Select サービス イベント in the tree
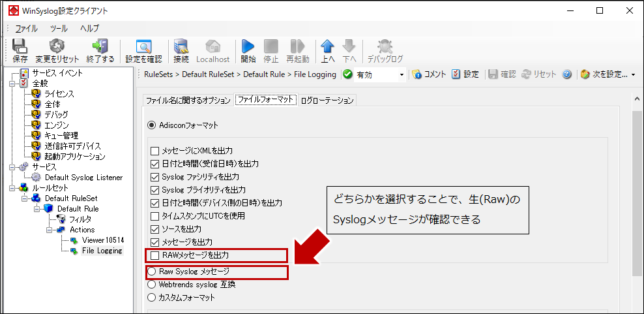The image size is (644, 314). pos(57,73)
